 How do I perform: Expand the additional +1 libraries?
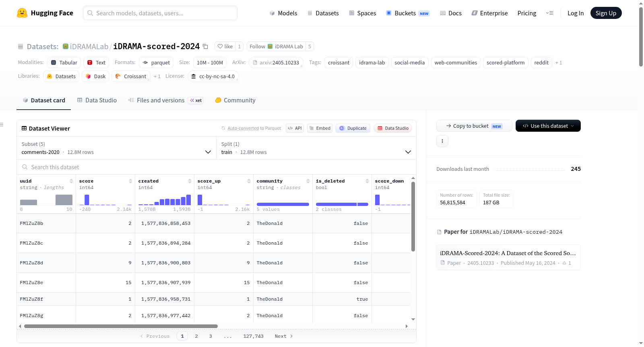click(157, 77)
